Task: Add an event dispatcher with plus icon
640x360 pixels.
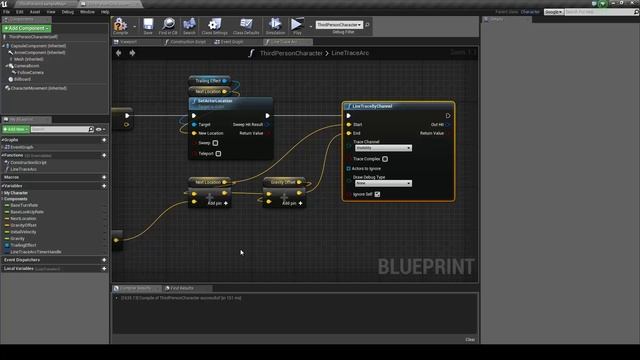Action: [104, 260]
